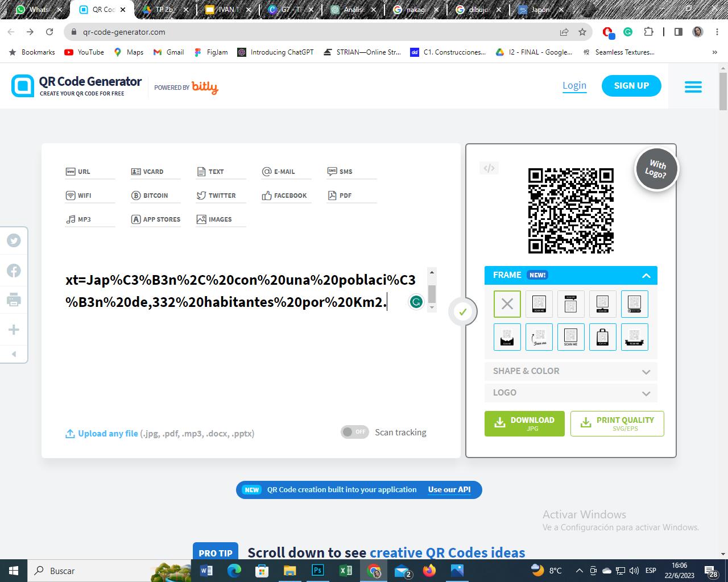
Task: Open Firefox from the taskbar
Action: pyautogui.click(x=429, y=571)
